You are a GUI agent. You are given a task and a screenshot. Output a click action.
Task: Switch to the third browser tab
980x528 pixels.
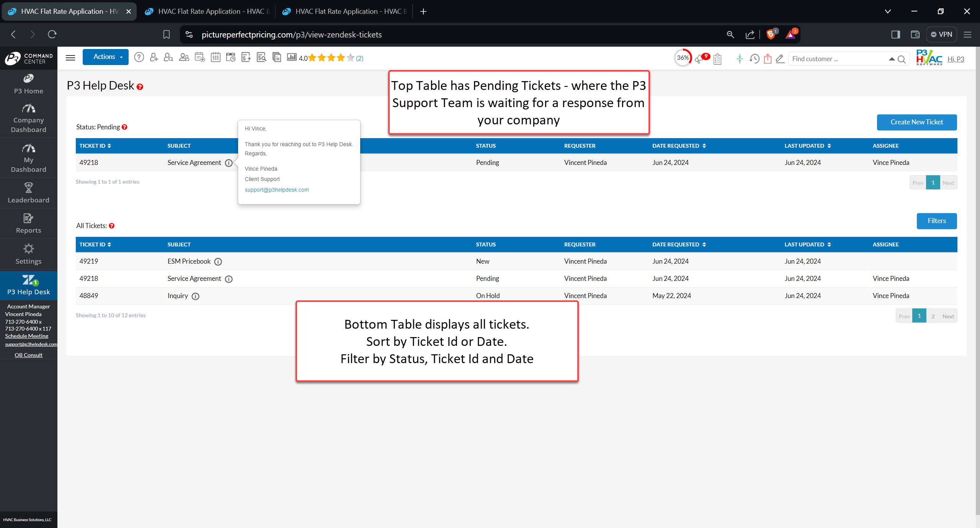click(344, 11)
